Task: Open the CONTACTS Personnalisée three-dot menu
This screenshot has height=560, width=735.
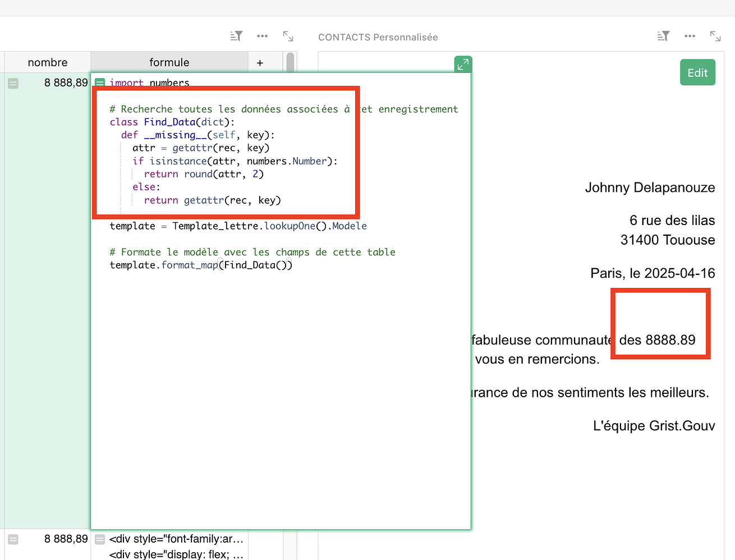Action: click(690, 36)
